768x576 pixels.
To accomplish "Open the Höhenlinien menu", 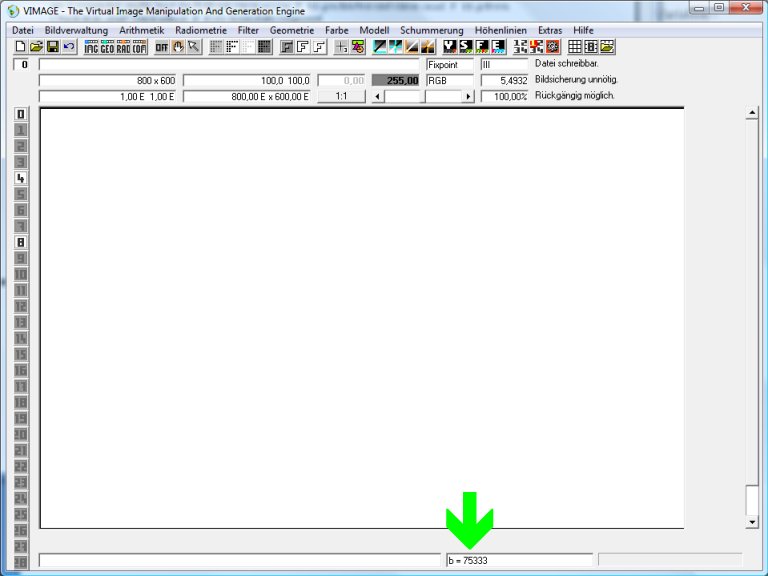I will 501,30.
